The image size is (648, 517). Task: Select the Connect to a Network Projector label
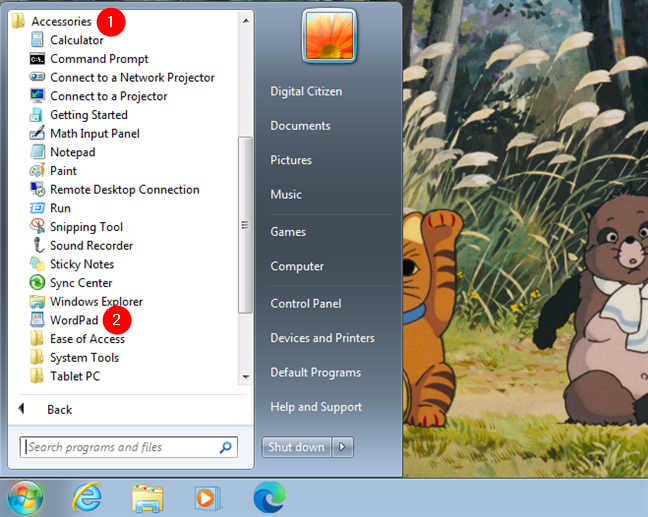[132, 78]
